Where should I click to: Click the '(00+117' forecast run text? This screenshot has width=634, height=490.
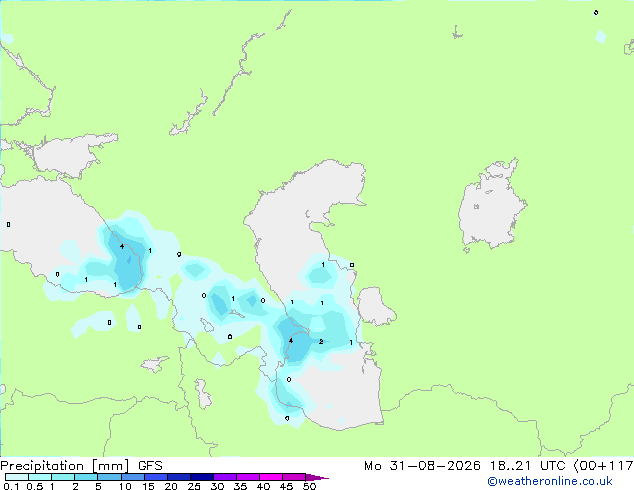coord(604,466)
